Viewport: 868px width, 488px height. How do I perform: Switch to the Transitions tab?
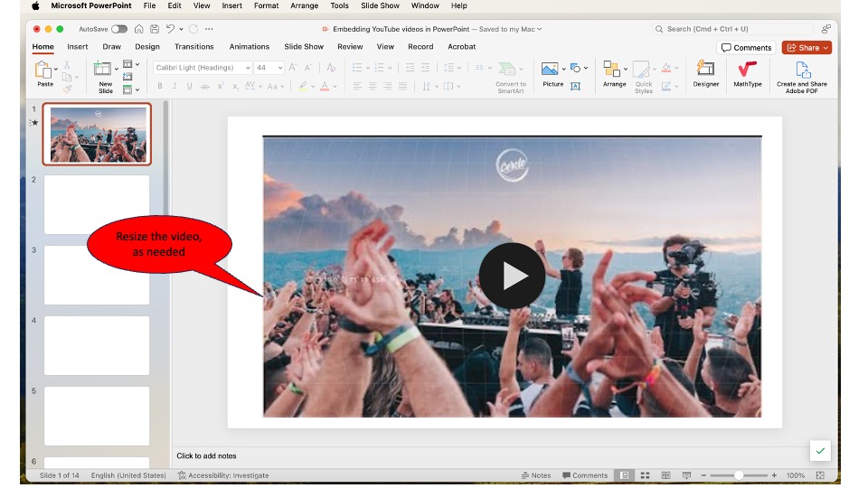tap(193, 46)
